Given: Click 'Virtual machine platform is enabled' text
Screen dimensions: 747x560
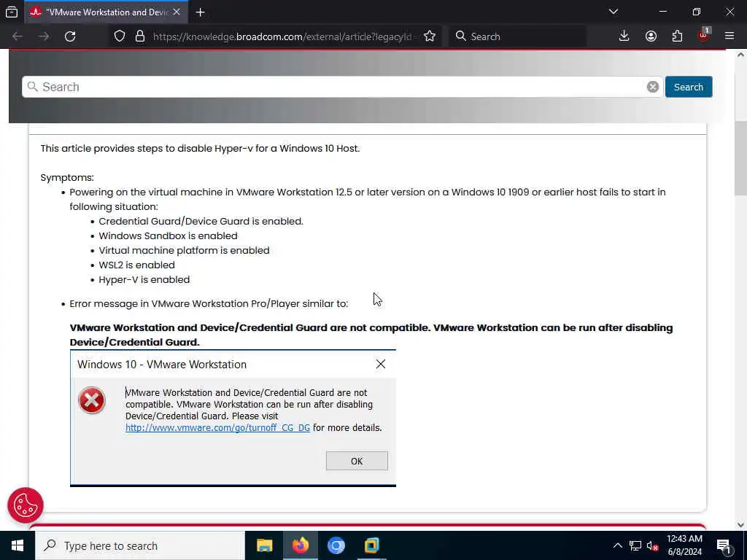Looking at the screenshot, I should coord(184,251).
